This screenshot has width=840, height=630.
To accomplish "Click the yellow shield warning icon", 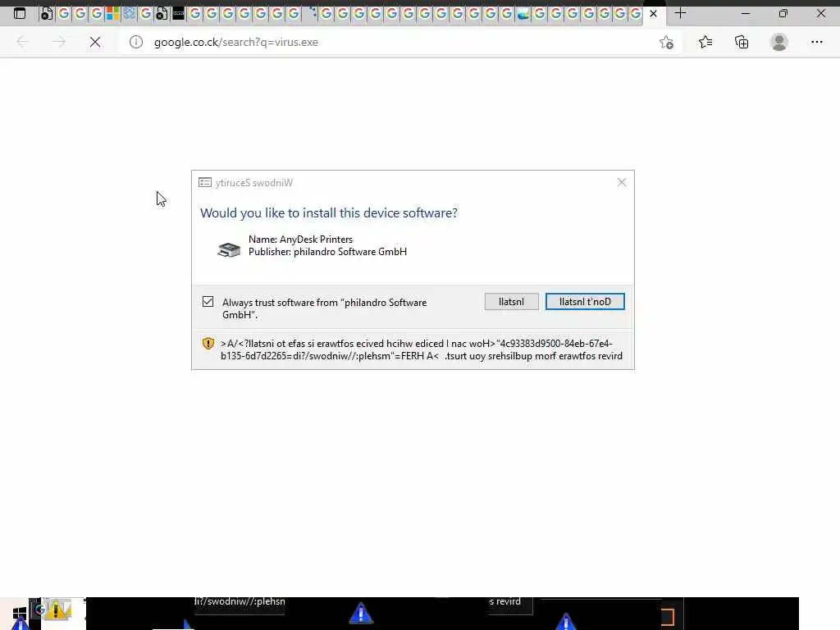I will tap(208, 344).
